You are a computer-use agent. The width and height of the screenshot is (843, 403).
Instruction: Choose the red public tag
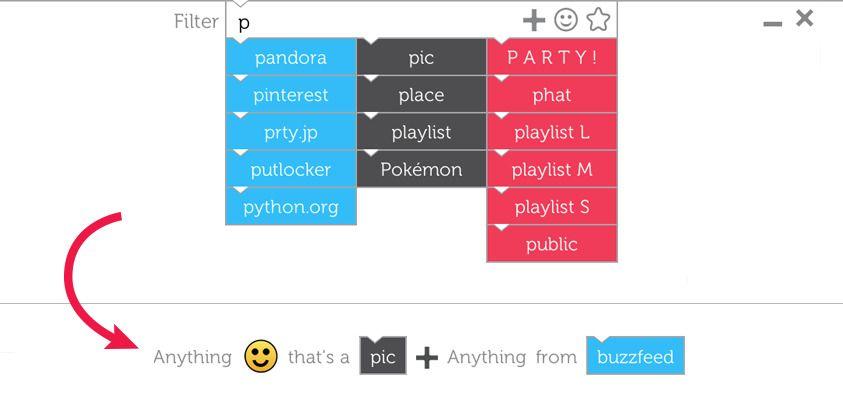(x=552, y=244)
